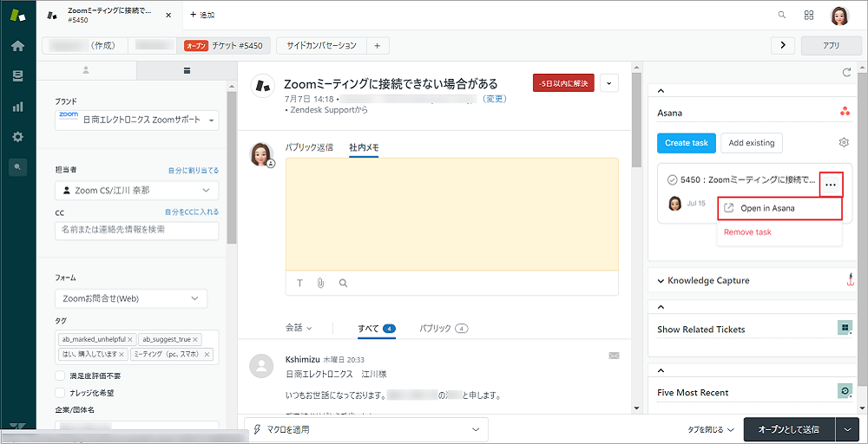The width and height of the screenshot is (868, 444).
Task: Attach a file with paperclip icon
Action: tap(320, 283)
